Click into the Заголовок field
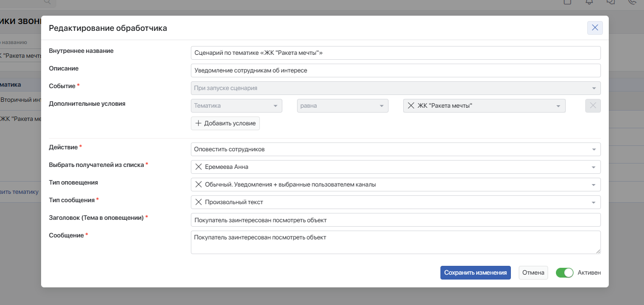The image size is (644, 305). click(395, 220)
